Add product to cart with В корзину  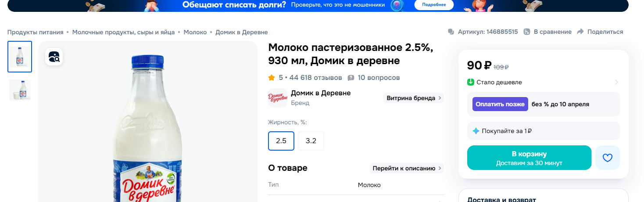coord(529,158)
